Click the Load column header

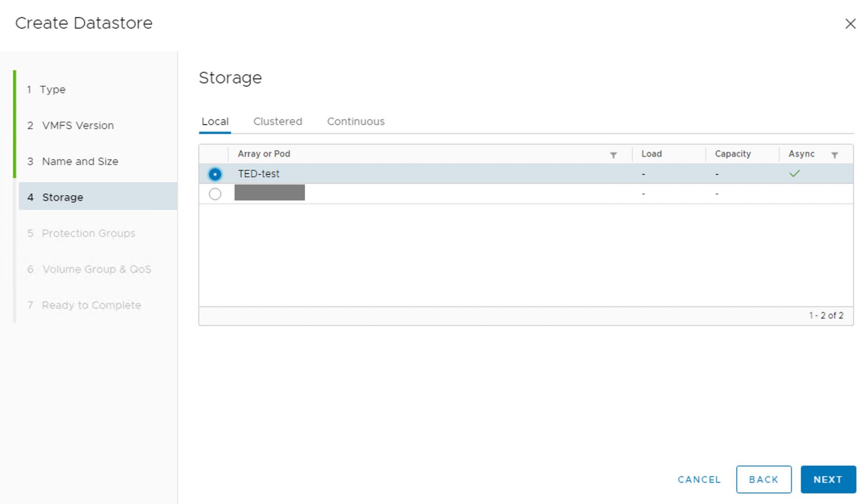coord(651,154)
